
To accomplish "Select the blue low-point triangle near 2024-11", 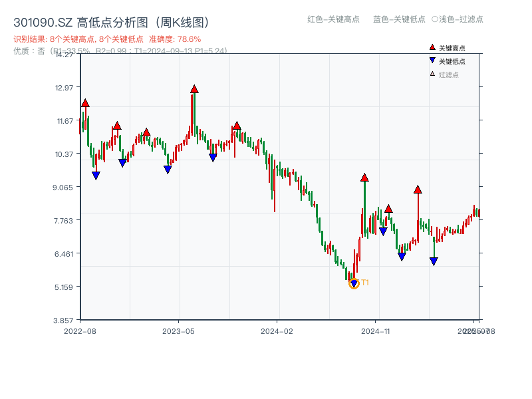I will coord(402,257).
